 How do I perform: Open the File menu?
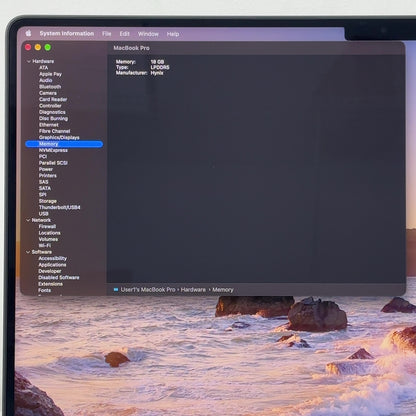tap(107, 34)
